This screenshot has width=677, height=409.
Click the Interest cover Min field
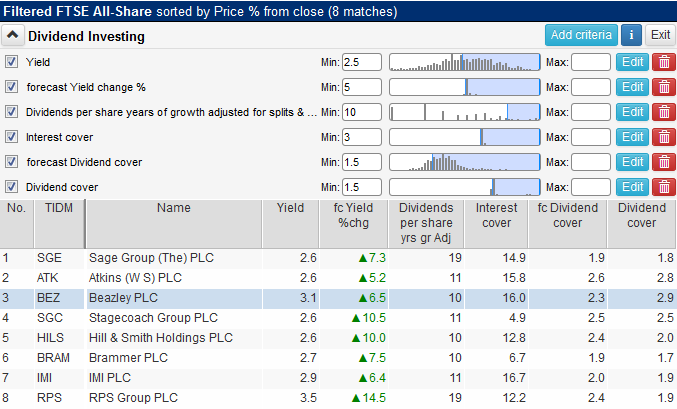(x=362, y=137)
